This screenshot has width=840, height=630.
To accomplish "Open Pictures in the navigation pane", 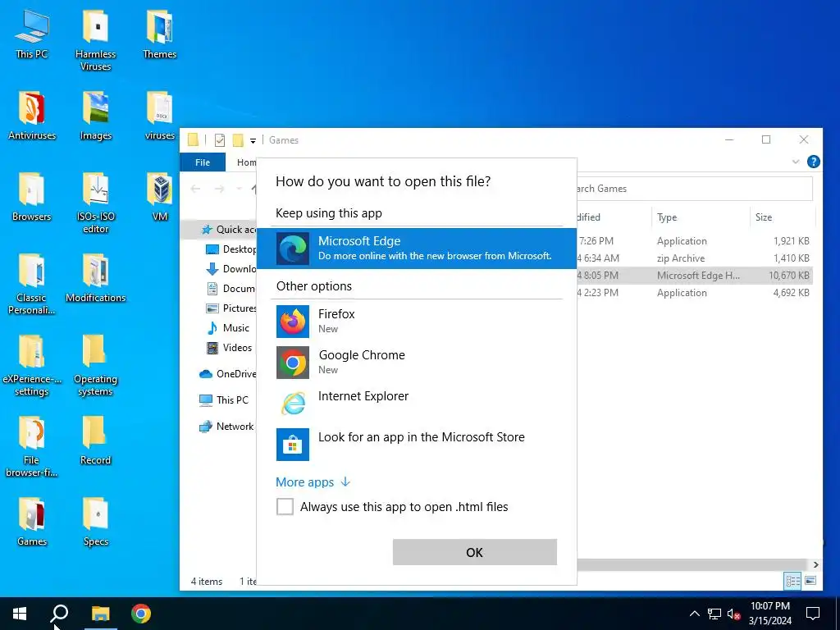I will [231, 308].
